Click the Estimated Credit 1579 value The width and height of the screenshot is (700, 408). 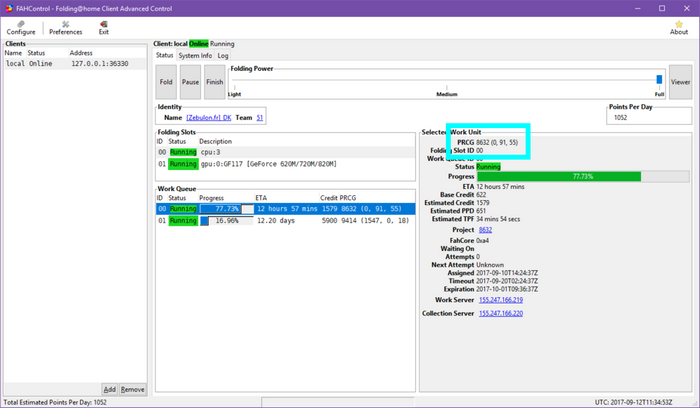(x=483, y=203)
